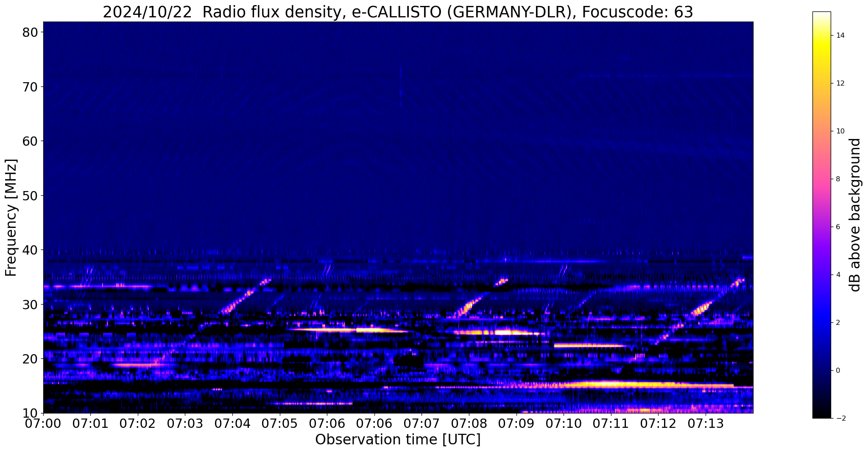Screen dimensions: 868x452
Task: Click the 07:01 time tick label
Action: point(90,423)
